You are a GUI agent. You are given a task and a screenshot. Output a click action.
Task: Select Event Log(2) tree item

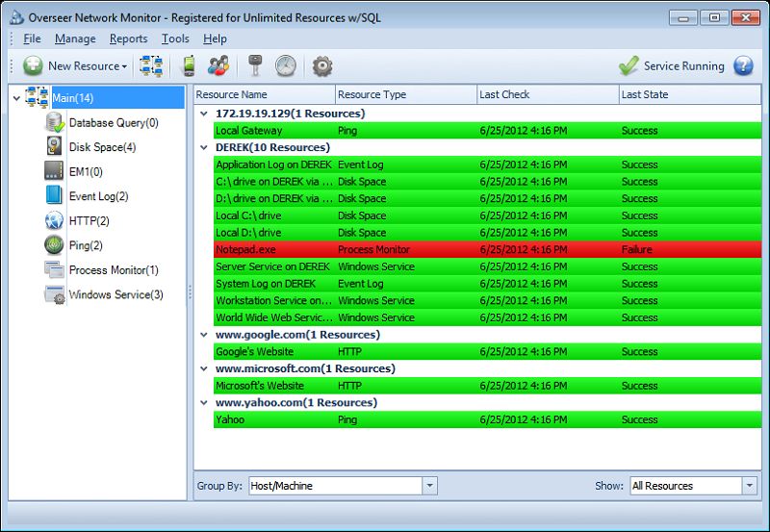[99, 196]
